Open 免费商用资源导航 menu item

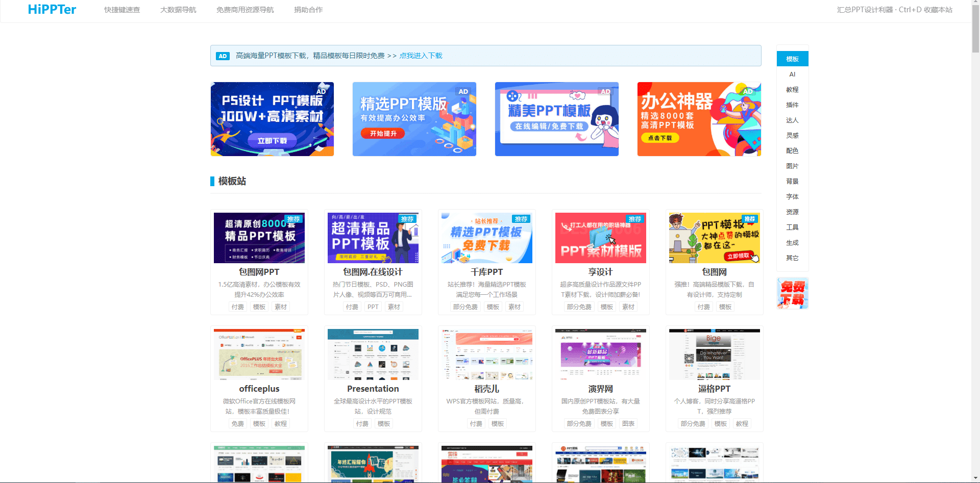coord(245,10)
